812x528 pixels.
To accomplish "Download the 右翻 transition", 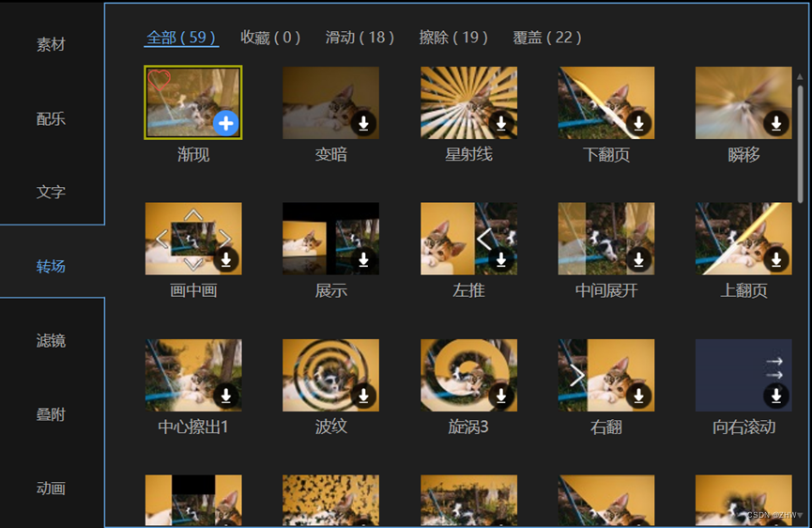I will [x=638, y=396].
